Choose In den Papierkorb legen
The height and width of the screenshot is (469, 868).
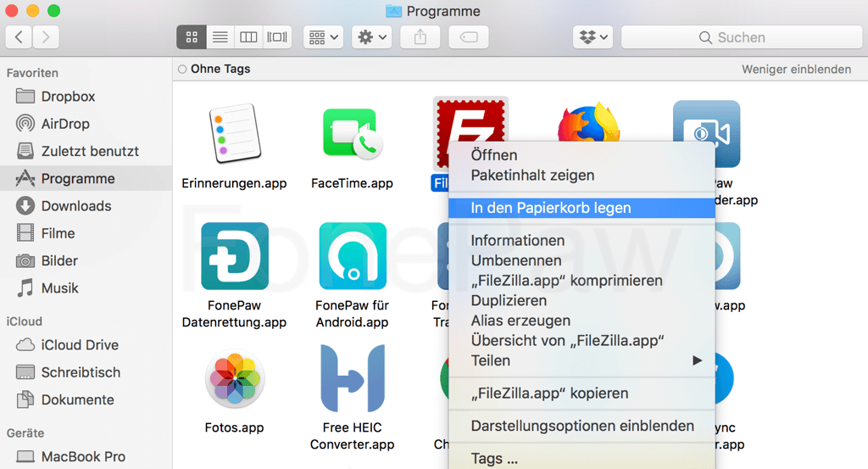click(x=581, y=208)
